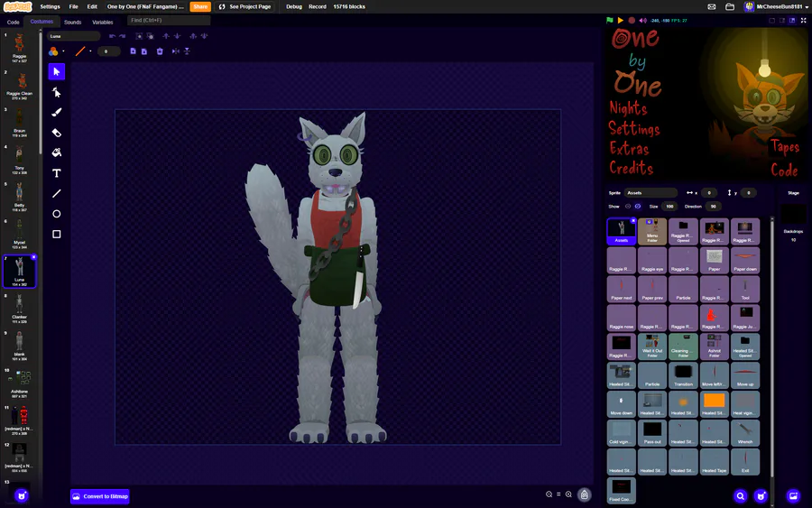The height and width of the screenshot is (508, 812).
Task: Toggle the stage sound mute icon
Action: point(642,20)
